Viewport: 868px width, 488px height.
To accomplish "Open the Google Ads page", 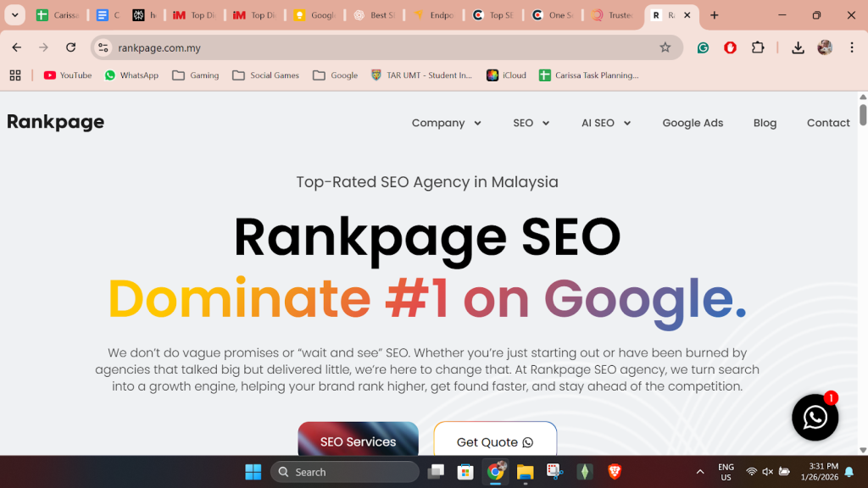I will click(x=693, y=123).
